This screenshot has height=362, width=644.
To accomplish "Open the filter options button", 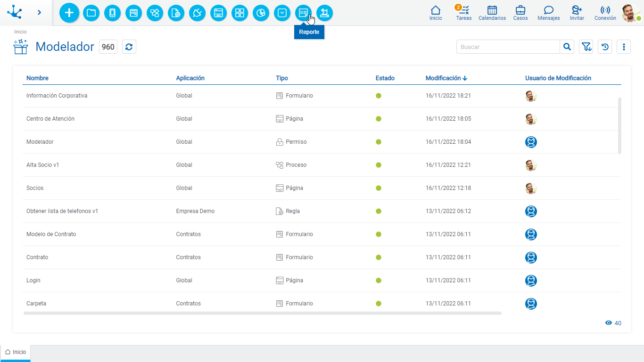I will point(586,47).
